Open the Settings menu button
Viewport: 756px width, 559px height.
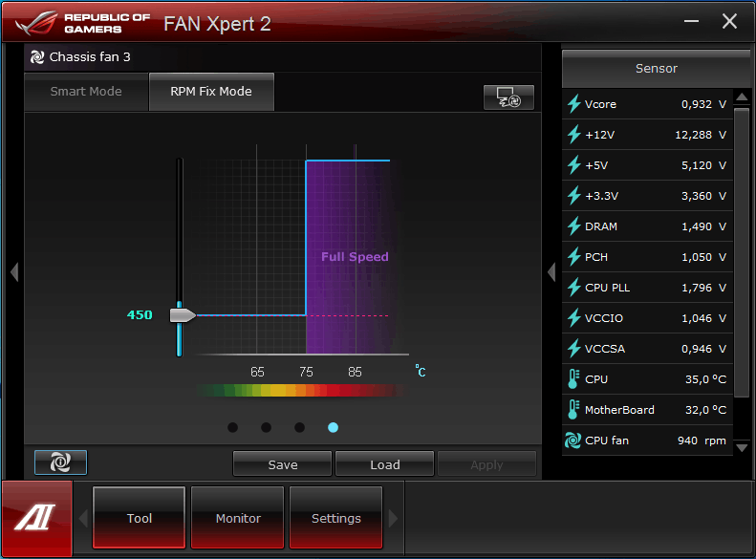coord(336,518)
